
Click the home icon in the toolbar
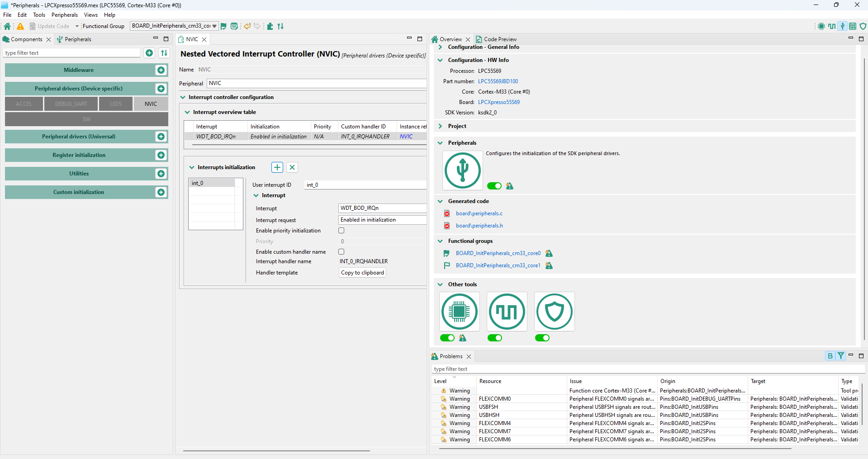(7, 26)
